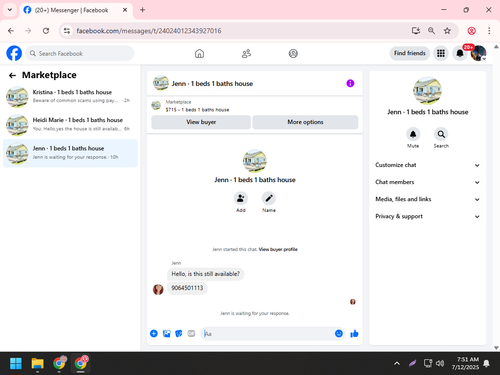Open the notifications bell in Facebook header
This screenshot has width=500, height=375.
[x=460, y=53]
